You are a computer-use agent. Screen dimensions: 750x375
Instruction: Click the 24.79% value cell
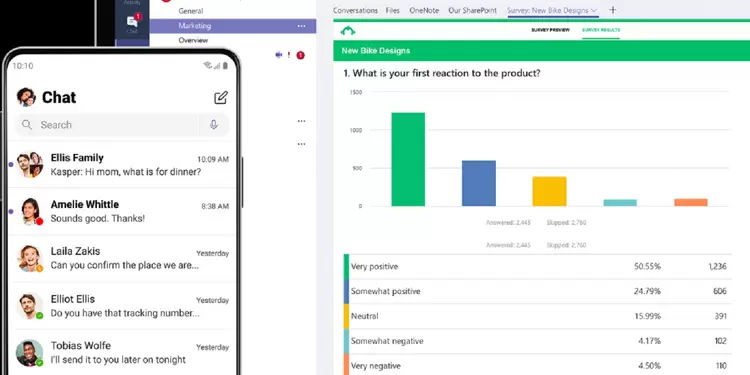pos(648,291)
